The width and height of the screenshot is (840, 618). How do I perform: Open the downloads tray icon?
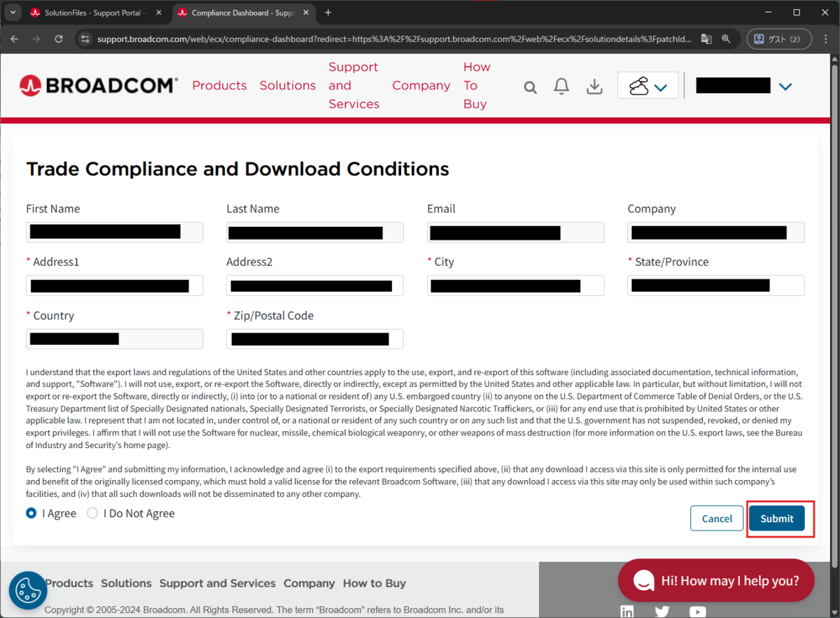pos(594,86)
